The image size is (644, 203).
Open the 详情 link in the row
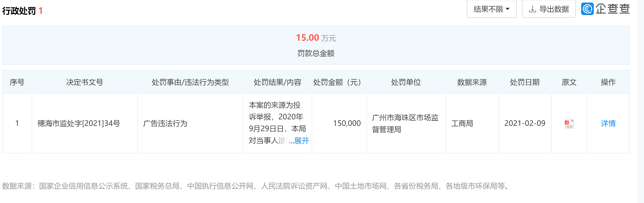[608, 123]
